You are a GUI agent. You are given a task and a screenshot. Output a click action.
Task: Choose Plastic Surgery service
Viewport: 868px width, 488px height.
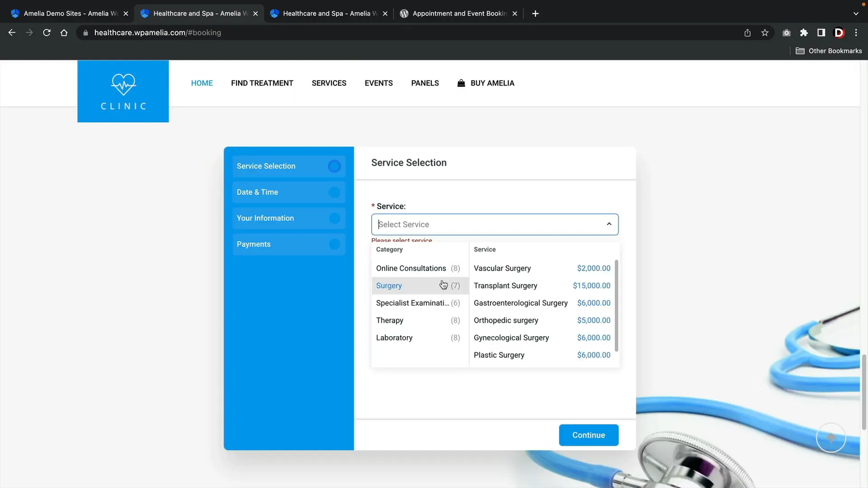coord(542,355)
